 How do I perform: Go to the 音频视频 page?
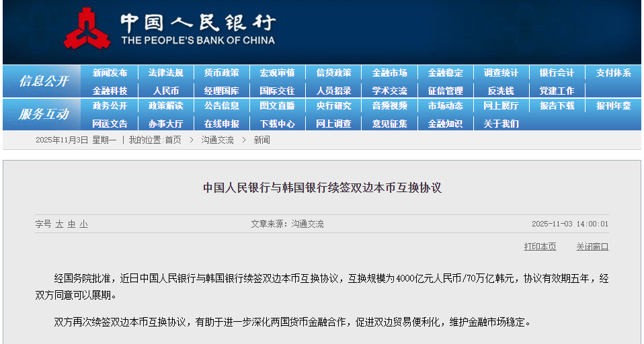tap(389, 106)
